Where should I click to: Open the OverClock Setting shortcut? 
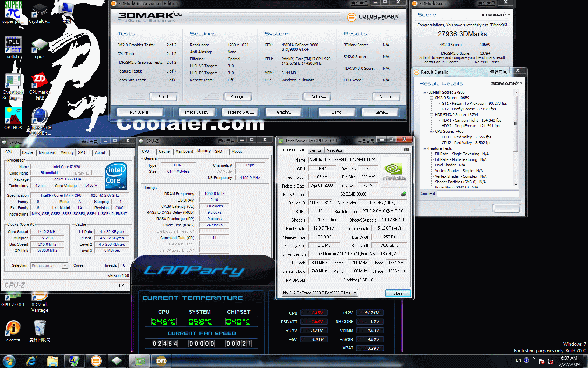pyautogui.click(x=13, y=87)
